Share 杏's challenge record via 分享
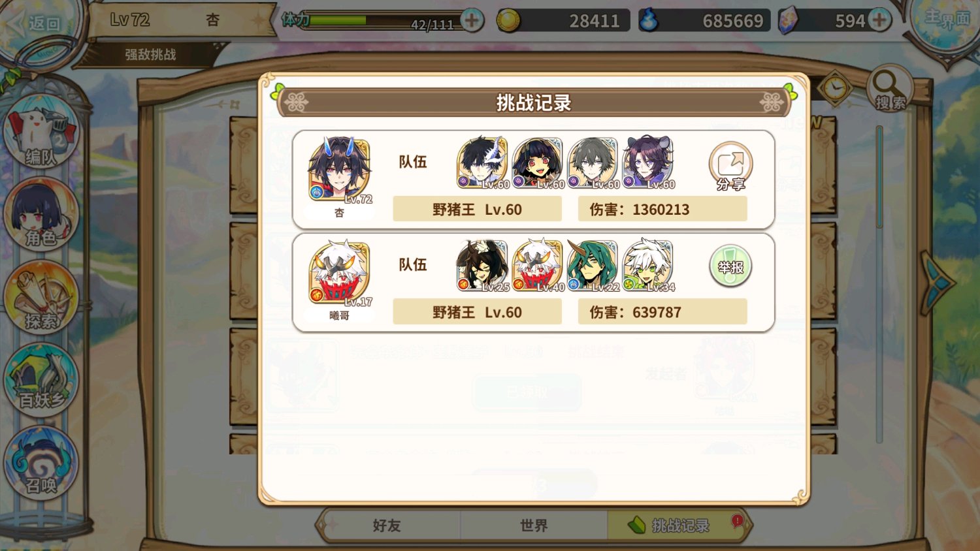The height and width of the screenshot is (551, 980). click(x=730, y=166)
